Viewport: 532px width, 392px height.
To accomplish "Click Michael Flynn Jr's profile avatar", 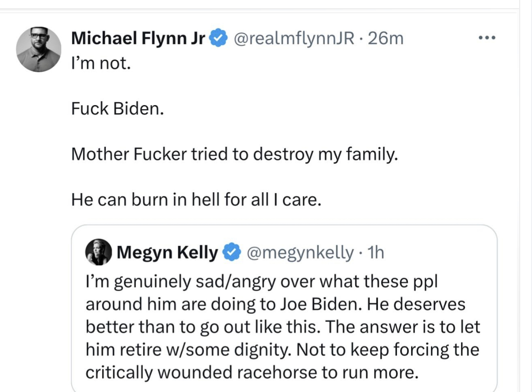I will 39,49.
